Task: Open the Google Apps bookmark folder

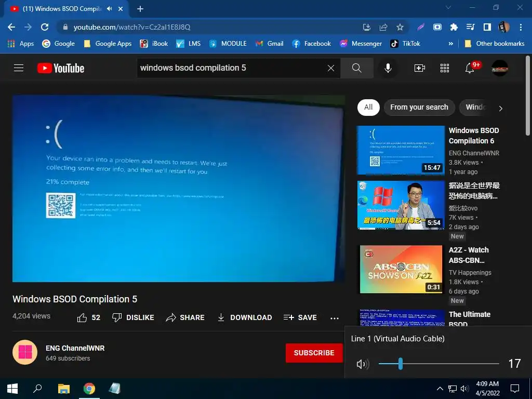Action: [108, 44]
